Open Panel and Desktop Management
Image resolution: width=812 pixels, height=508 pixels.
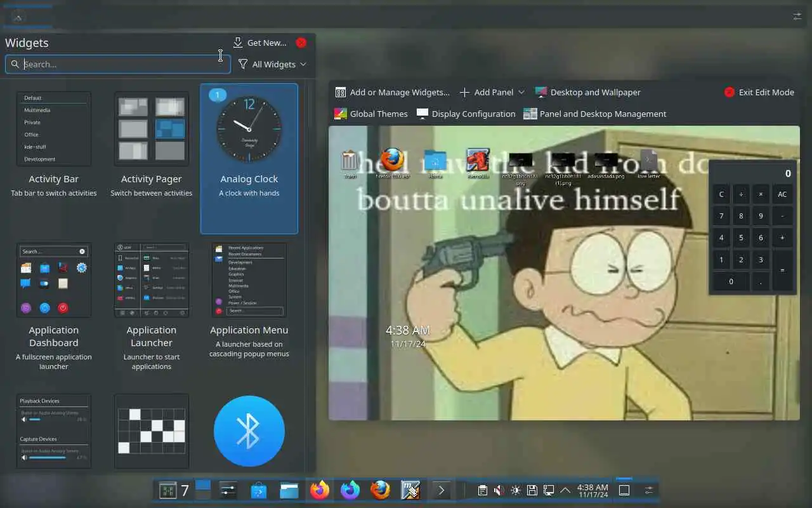(x=594, y=114)
